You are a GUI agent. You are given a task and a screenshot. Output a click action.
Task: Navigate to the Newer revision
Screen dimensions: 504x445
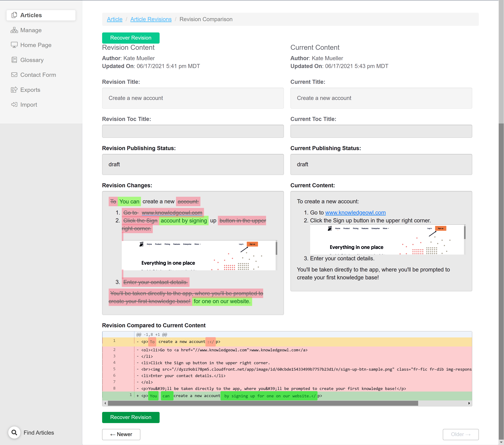tap(121, 434)
